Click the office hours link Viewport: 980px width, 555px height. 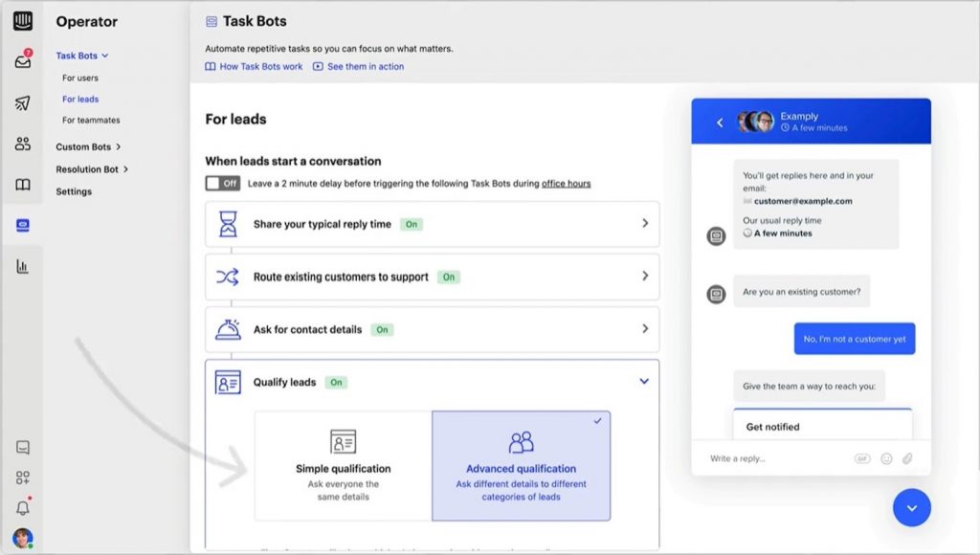pos(566,182)
